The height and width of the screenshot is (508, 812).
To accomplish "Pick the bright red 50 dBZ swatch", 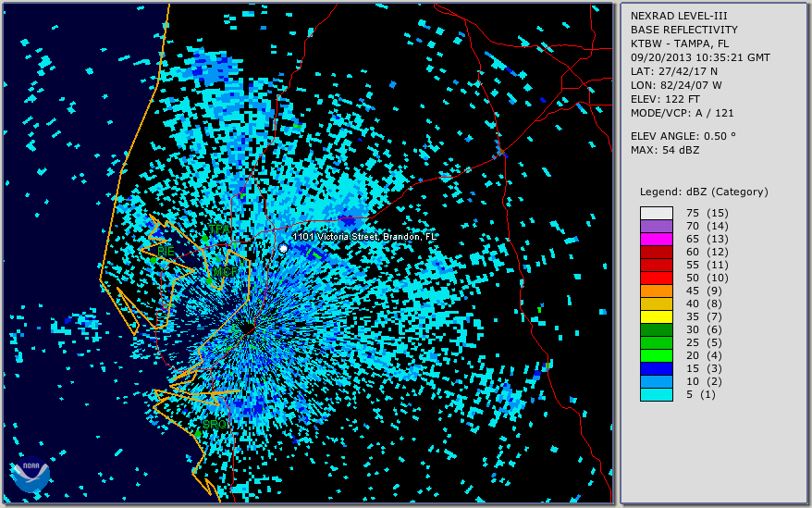I will point(656,278).
